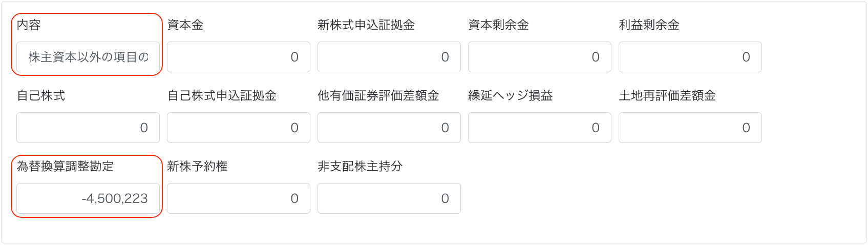The height and width of the screenshot is (245, 868).
Task: Click the 資本金 label
Action: tap(185, 25)
